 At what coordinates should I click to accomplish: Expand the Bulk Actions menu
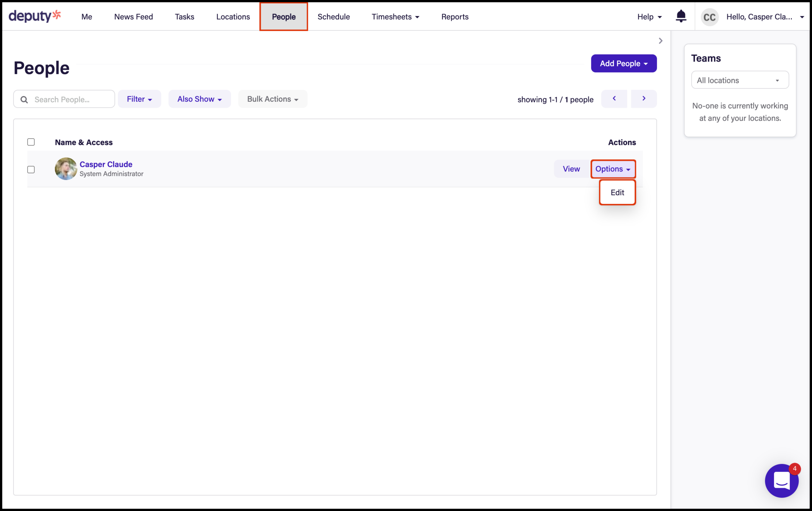[272, 99]
